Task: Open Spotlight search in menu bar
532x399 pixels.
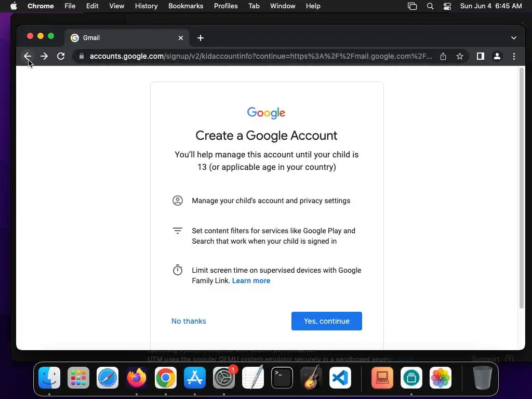Action: point(430,6)
